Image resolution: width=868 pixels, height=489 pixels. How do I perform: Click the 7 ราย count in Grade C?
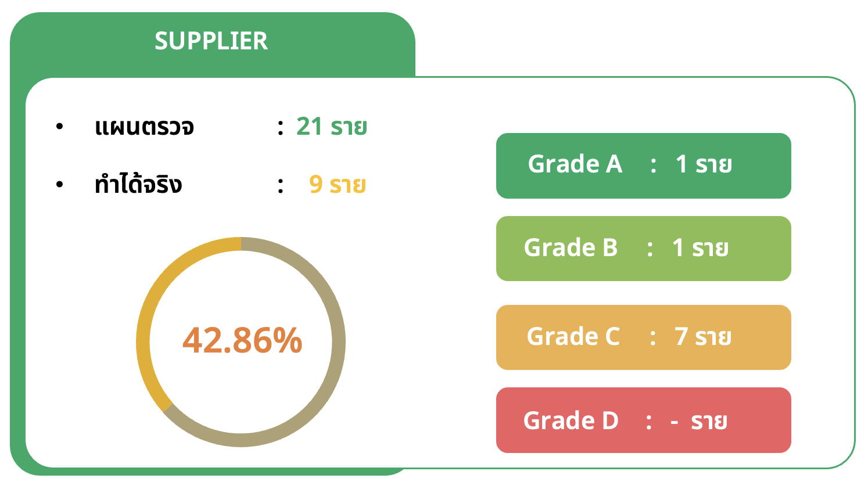702,337
